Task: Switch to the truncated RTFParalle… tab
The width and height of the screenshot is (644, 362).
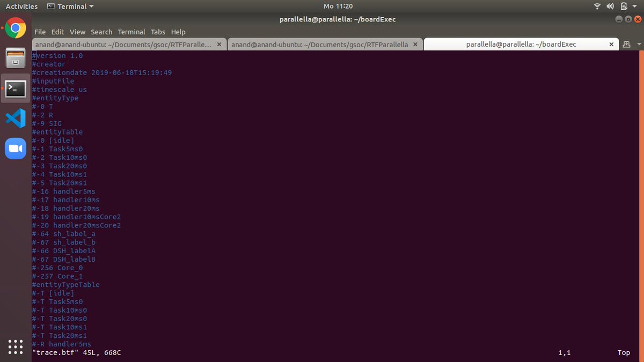Action: point(129,45)
